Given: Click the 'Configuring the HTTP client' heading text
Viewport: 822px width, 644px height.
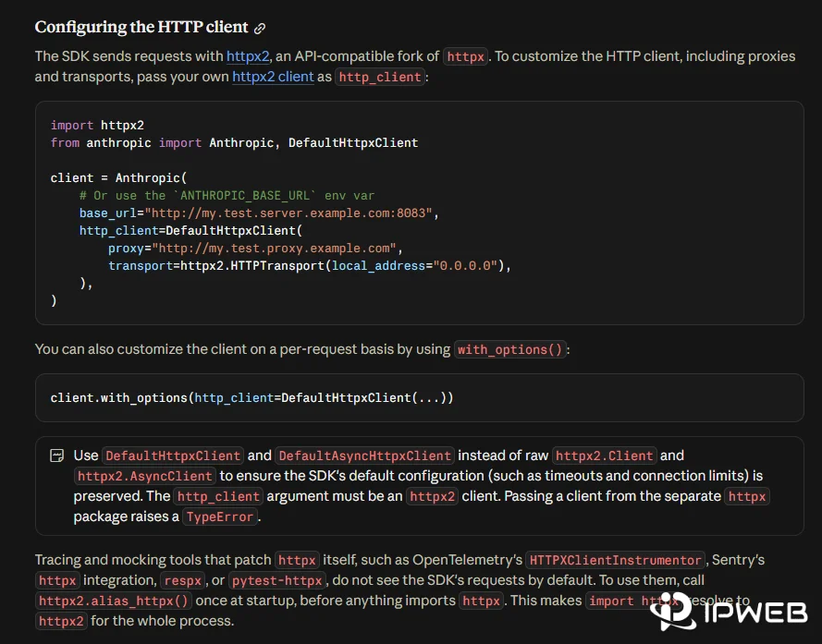Looking at the screenshot, I should tap(141, 27).
